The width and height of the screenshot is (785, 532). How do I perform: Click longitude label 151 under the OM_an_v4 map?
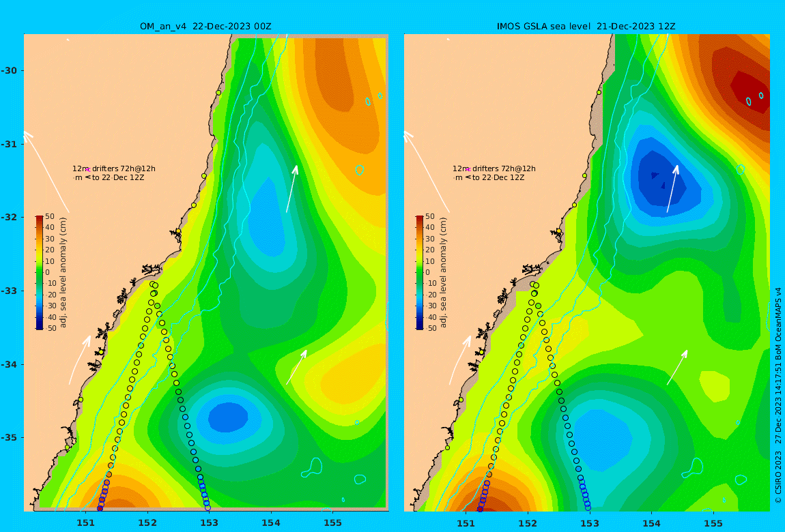point(85,523)
